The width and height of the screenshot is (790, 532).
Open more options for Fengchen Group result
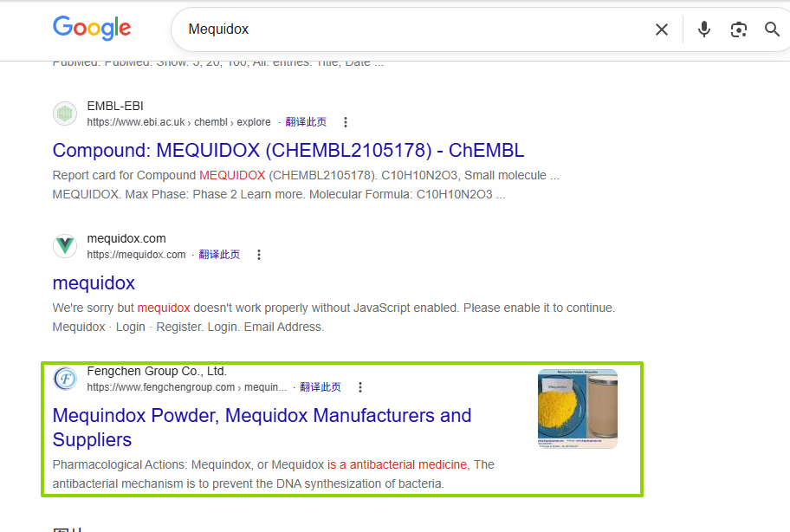click(359, 387)
